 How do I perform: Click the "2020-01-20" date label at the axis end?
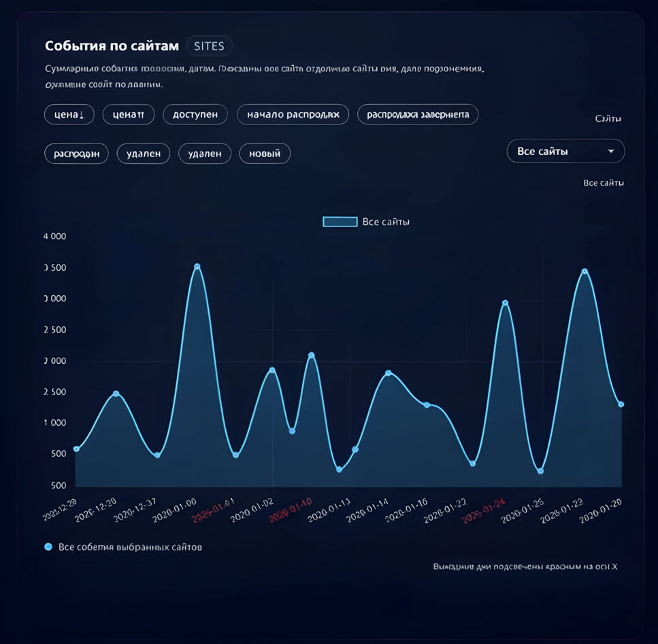[x=601, y=511]
